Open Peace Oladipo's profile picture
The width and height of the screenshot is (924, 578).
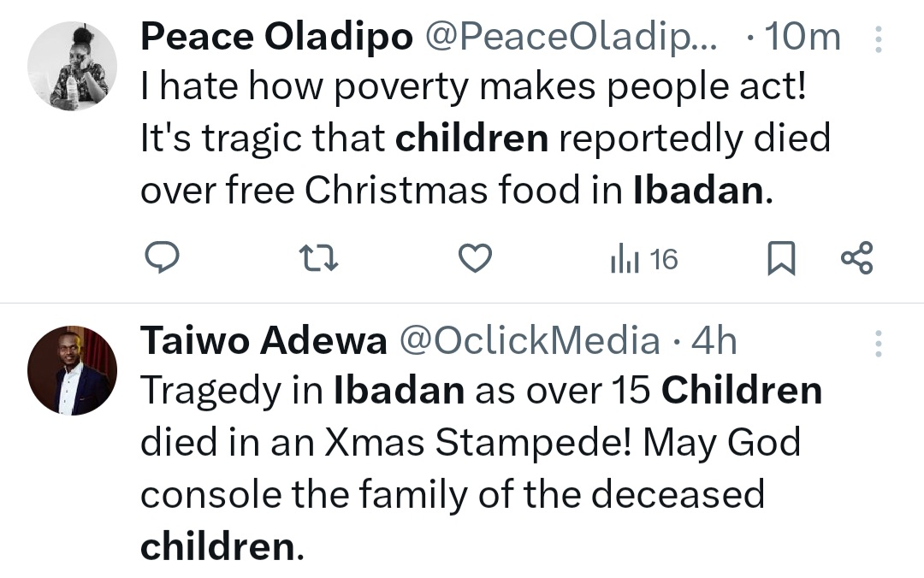click(72, 67)
